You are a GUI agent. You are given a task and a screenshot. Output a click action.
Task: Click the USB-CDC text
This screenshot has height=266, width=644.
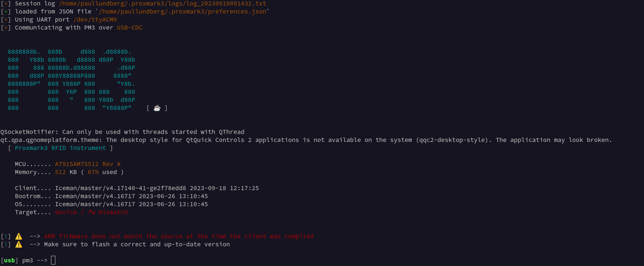click(x=130, y=28)
